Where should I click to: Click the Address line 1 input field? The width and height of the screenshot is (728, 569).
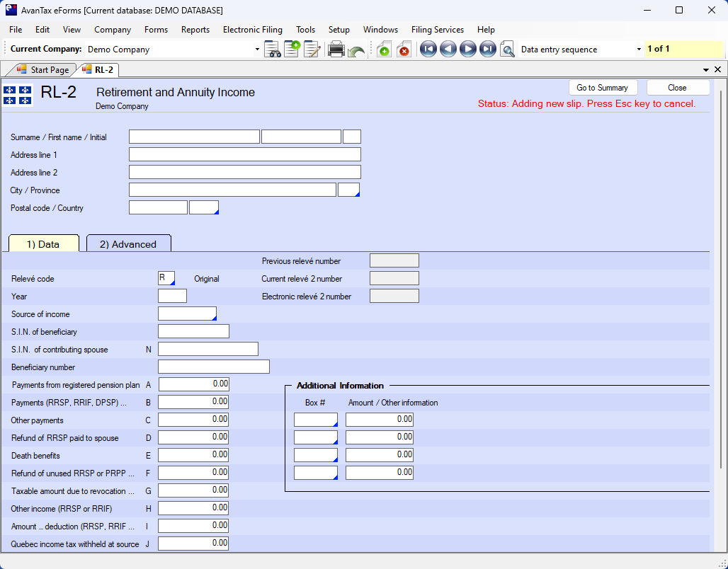click(x=244, y=154)
